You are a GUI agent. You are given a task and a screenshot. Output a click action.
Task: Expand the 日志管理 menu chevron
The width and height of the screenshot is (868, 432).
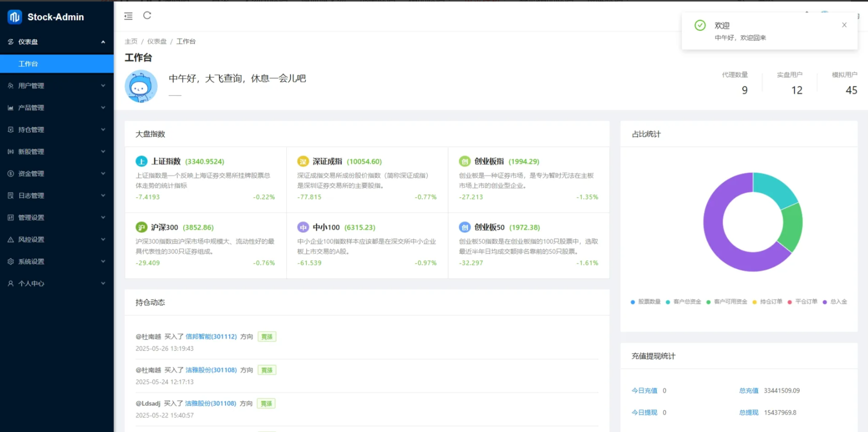tap(103, 196)
